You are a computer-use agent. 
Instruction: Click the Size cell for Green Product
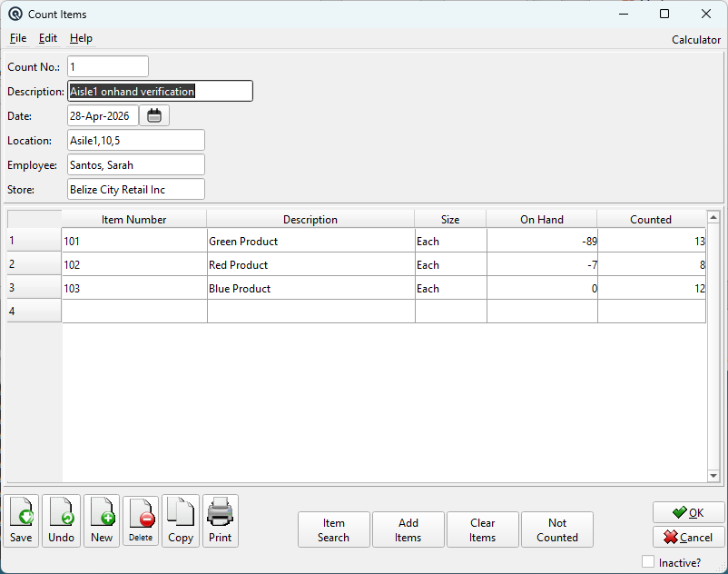pyautogui.click(x=451, y=241)
